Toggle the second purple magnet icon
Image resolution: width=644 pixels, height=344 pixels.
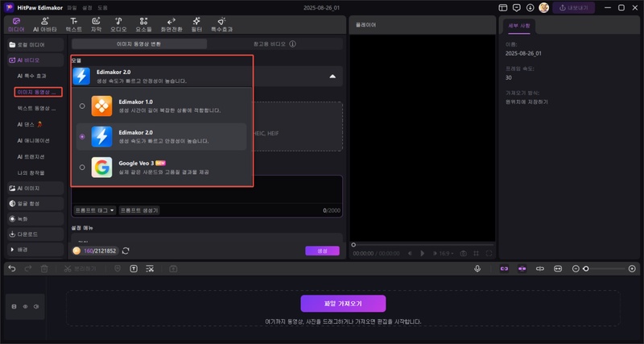pos(522,268)
